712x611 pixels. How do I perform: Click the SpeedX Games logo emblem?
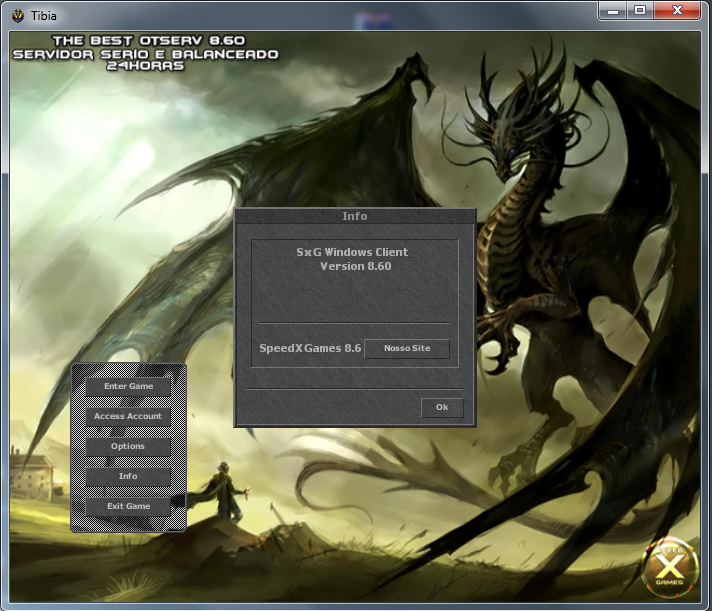coord(669,568)
